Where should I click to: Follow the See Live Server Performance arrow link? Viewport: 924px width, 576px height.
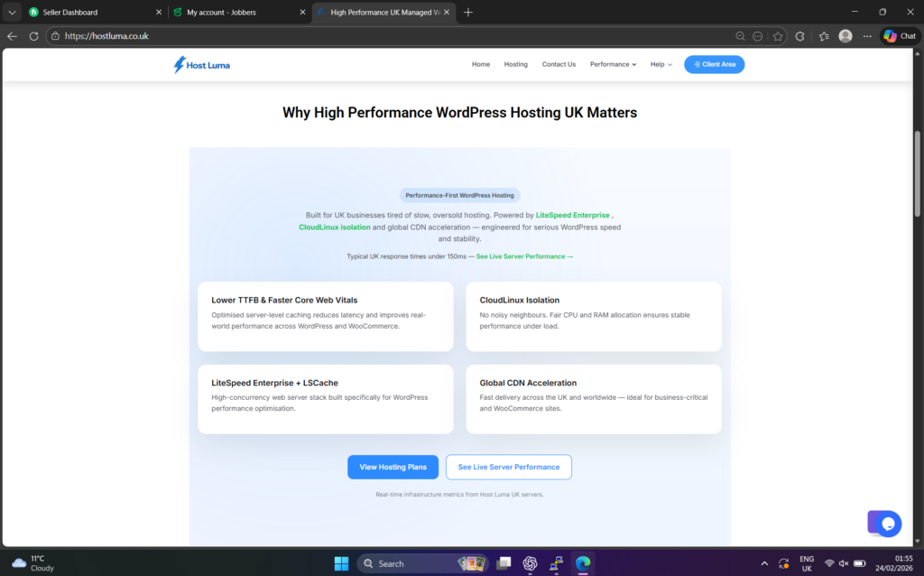[524, 256]
